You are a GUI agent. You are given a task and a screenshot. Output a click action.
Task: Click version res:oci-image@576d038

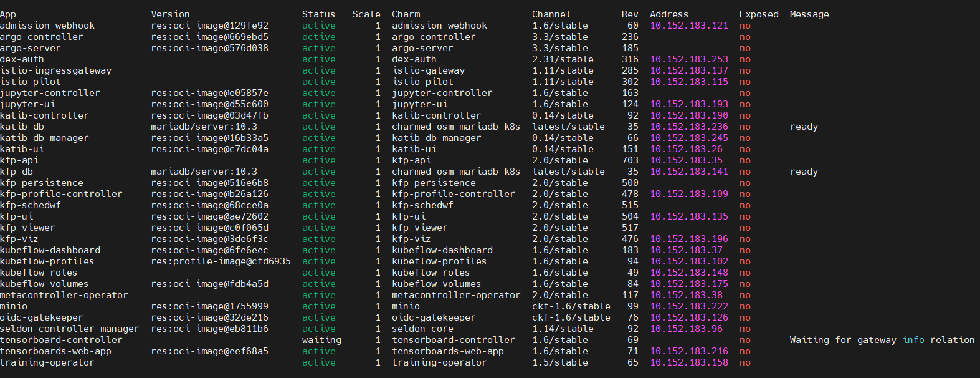coord(209,48)
